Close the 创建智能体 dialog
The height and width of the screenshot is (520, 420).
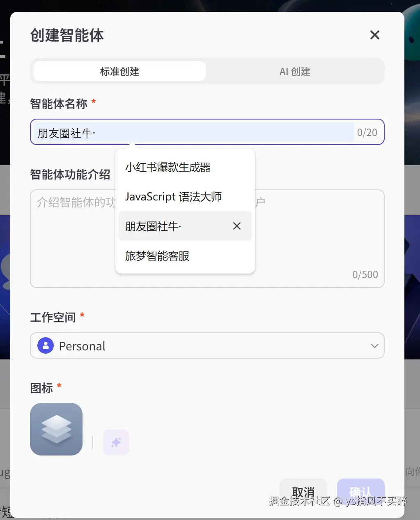[x=374, y=35]
